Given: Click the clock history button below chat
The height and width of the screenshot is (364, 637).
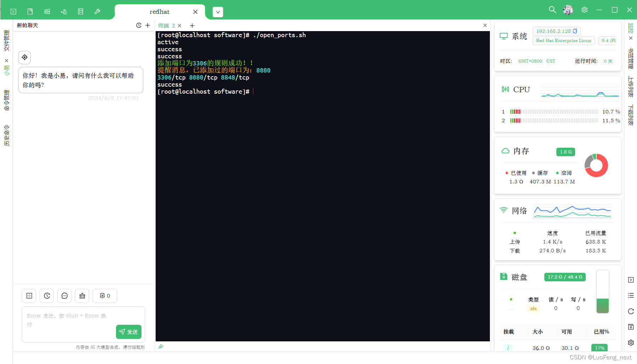Looking at the screenshot, I should coord(47,296).
